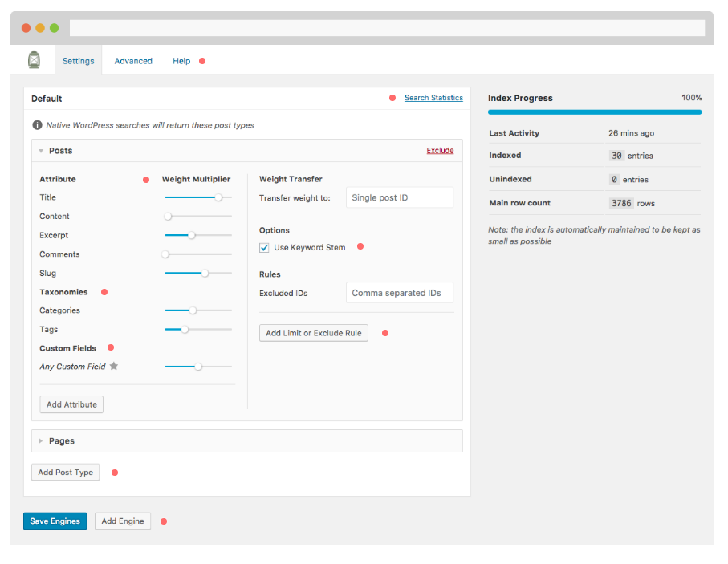728x564 pixels.
Task: Collapse the Posts section
Action: click(x=42, y=151)
